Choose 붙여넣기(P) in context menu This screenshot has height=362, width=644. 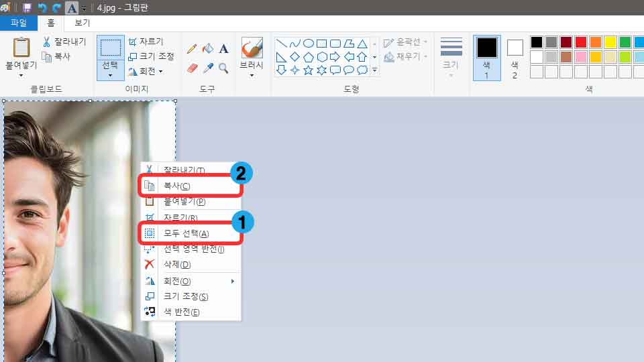[x=191, y=202]
